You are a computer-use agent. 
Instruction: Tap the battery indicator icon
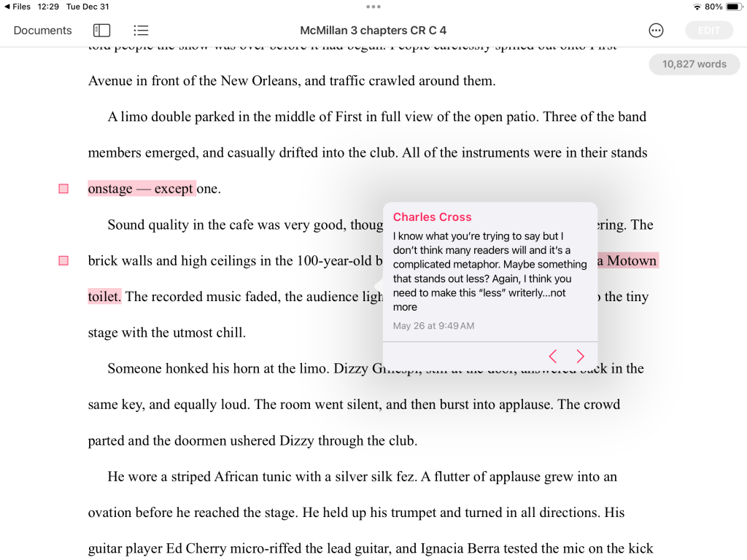(x=732, y=7)
